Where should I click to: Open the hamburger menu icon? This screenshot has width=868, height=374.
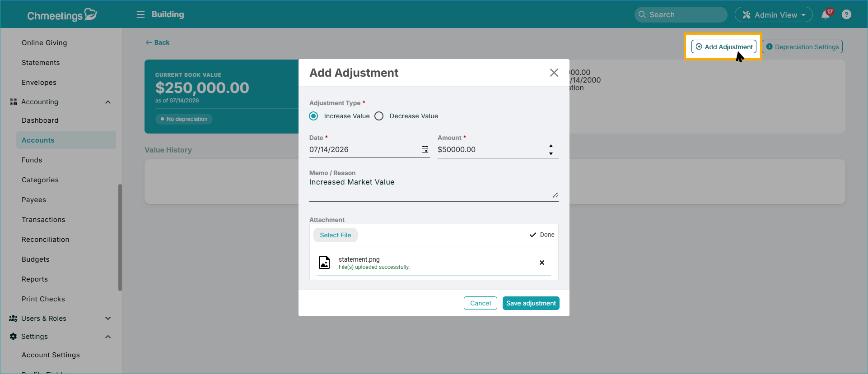[x=140, y=14]
